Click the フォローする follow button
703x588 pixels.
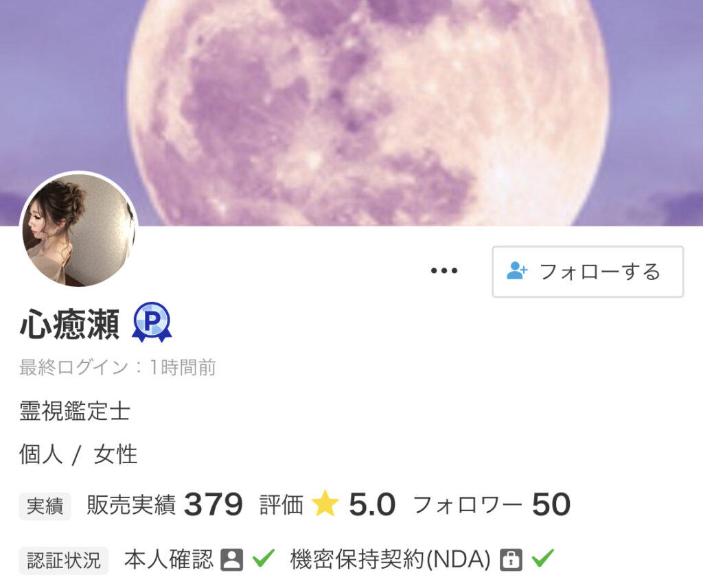point(588,272)
